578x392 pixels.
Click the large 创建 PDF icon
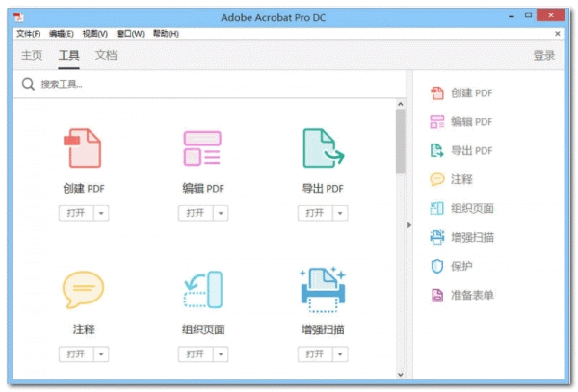pyautogui.click(x=82, y=148)
